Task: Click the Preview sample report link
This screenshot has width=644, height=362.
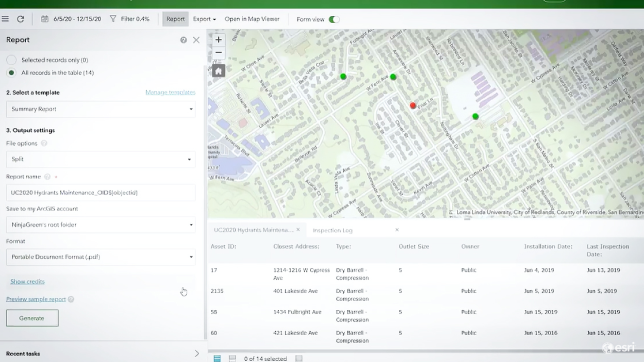Action: coord(36,299)
